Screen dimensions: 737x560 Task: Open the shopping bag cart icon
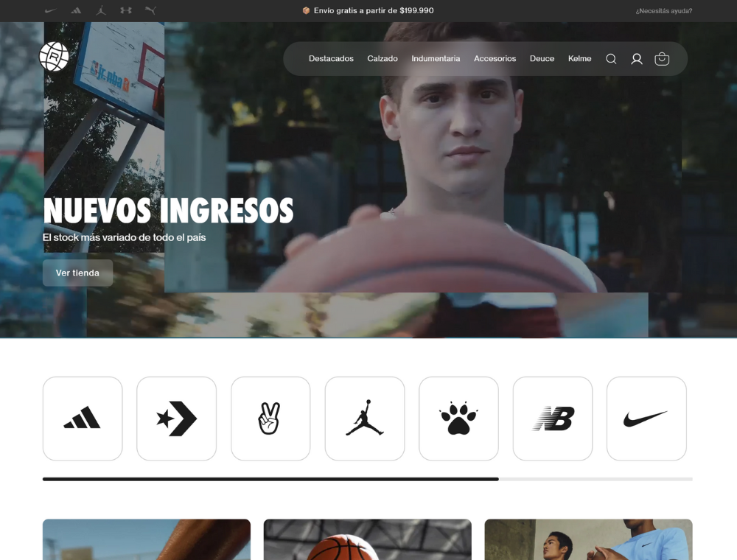click(x=662, y=59)
